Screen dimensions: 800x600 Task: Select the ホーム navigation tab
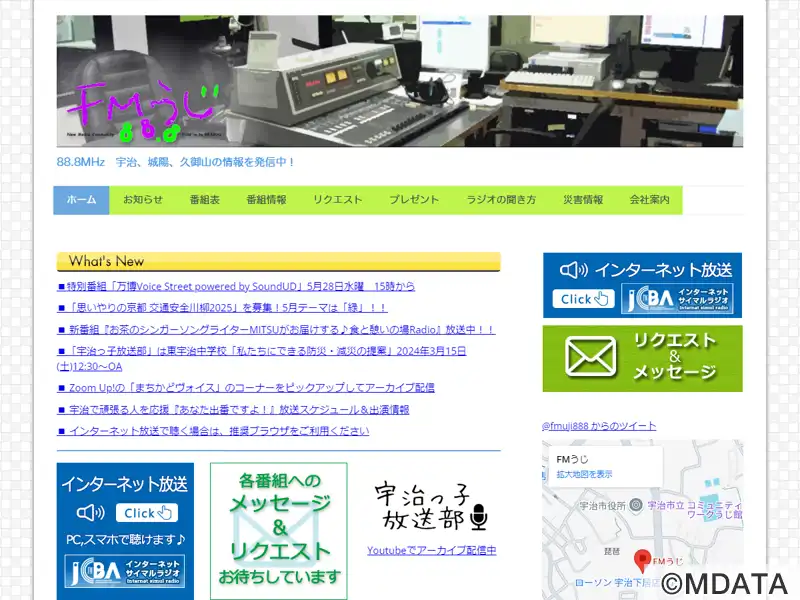pos(81,200)
